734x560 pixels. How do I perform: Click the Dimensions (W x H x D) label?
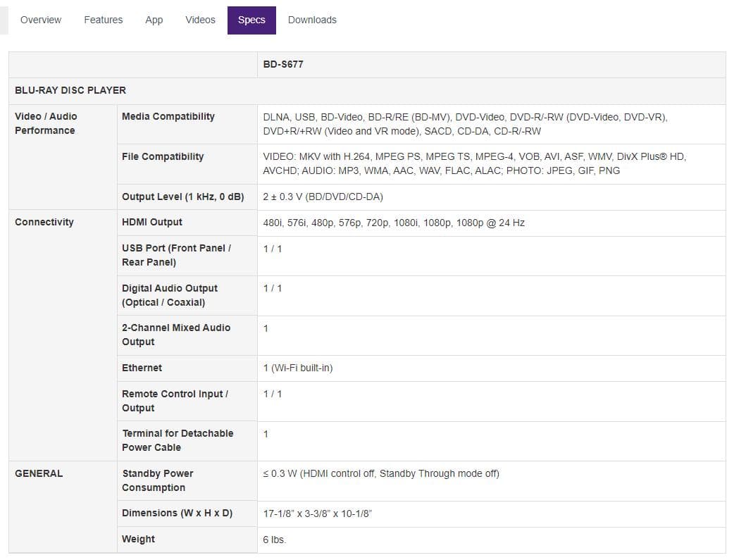(177, 513)
